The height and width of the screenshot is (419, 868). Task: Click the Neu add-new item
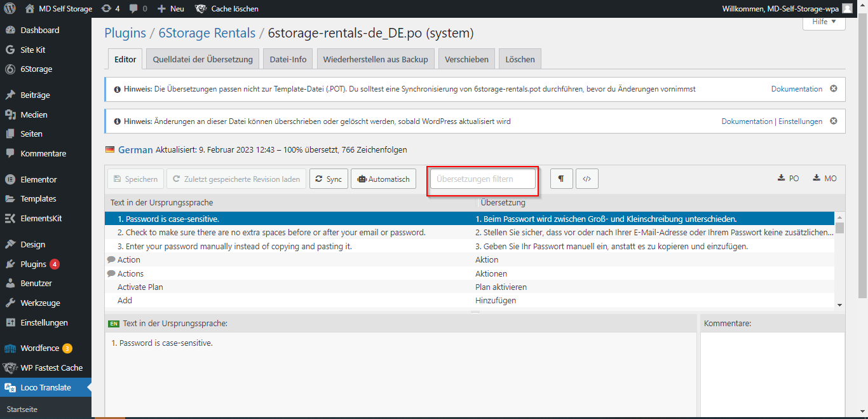click(170, 9)
